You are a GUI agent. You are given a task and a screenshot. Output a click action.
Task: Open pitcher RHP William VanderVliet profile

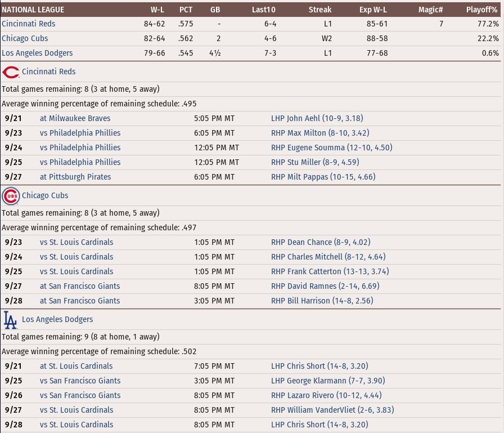click(x=332, y=410)
